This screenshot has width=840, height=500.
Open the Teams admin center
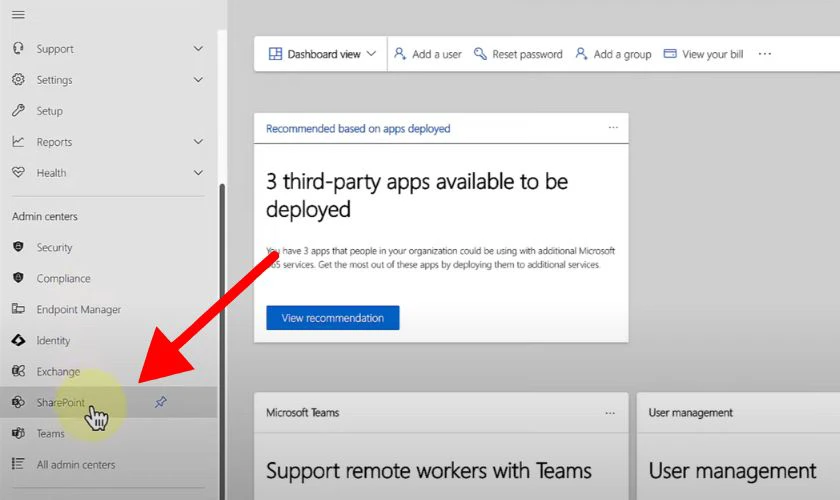tap(108, 433)
